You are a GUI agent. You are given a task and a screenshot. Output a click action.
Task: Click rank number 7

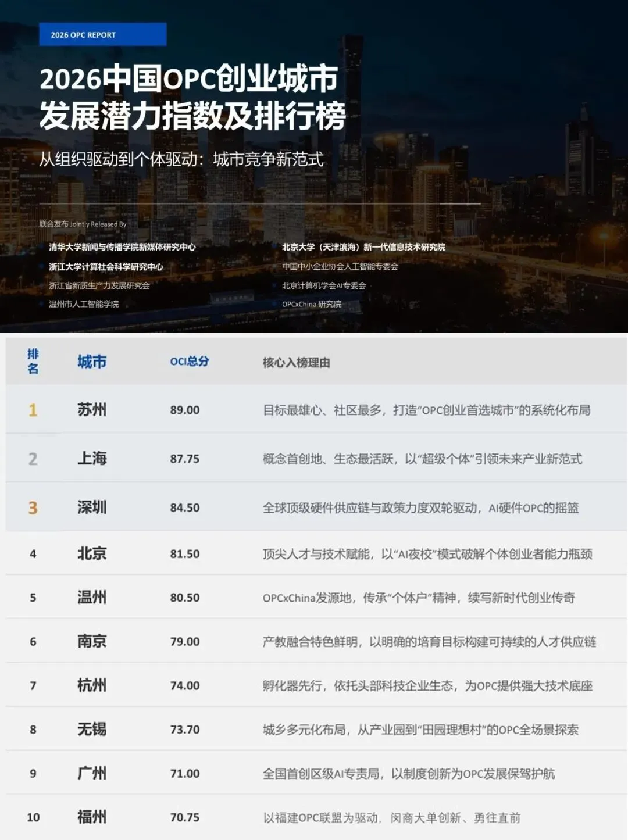[33, 686]
